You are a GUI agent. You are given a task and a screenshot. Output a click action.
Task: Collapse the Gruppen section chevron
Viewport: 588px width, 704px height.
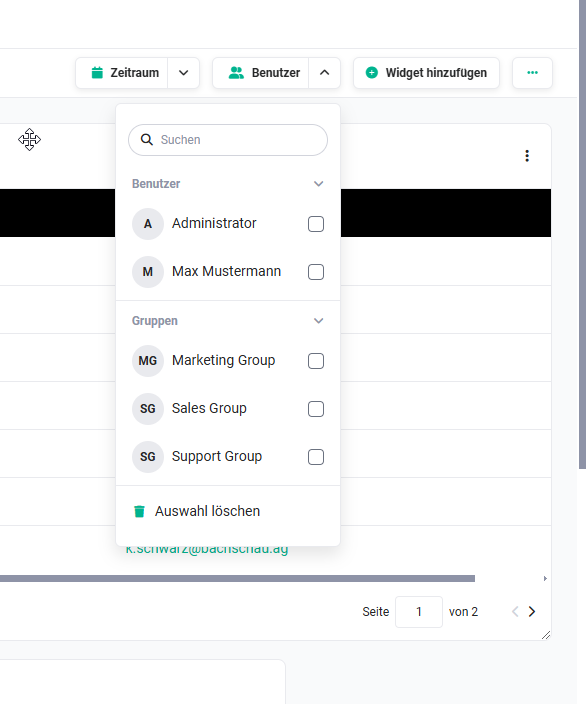(319, 321)
